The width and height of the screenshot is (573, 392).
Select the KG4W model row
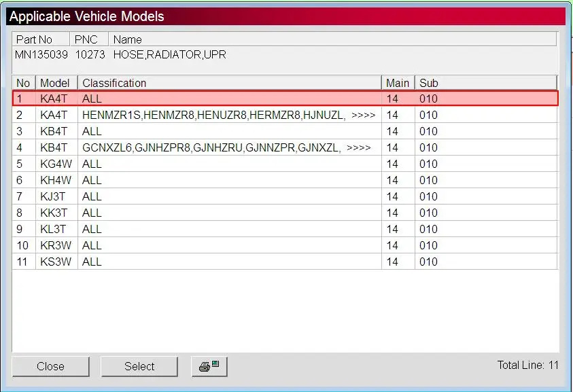coord(285,164)
